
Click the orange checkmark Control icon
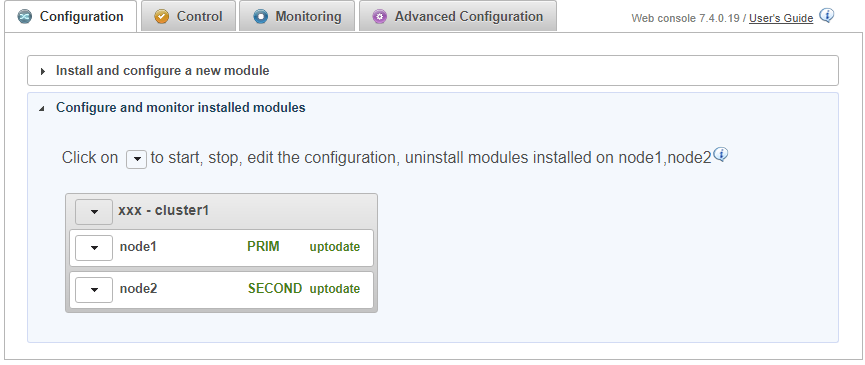coord(162,17)
